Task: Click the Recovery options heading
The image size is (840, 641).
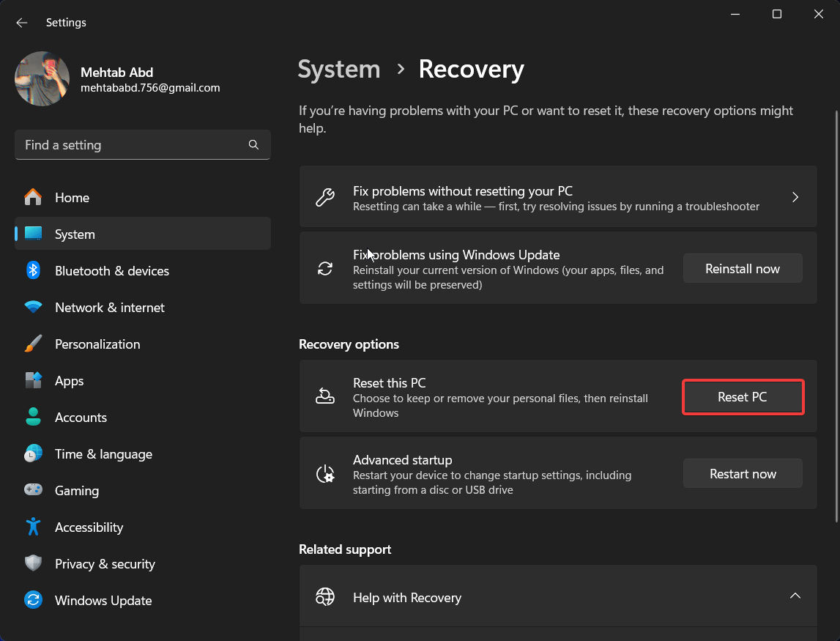Action: (x=349, y=344)
